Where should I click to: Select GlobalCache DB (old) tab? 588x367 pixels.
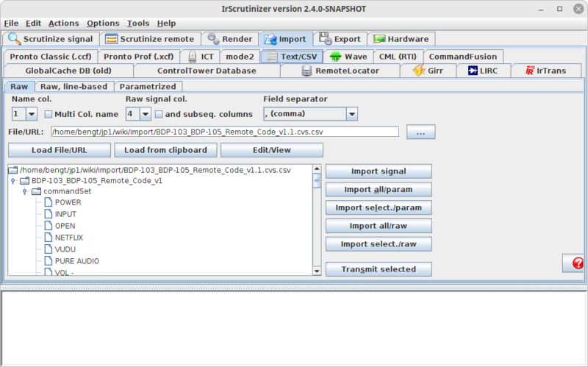tap(68, 71)
